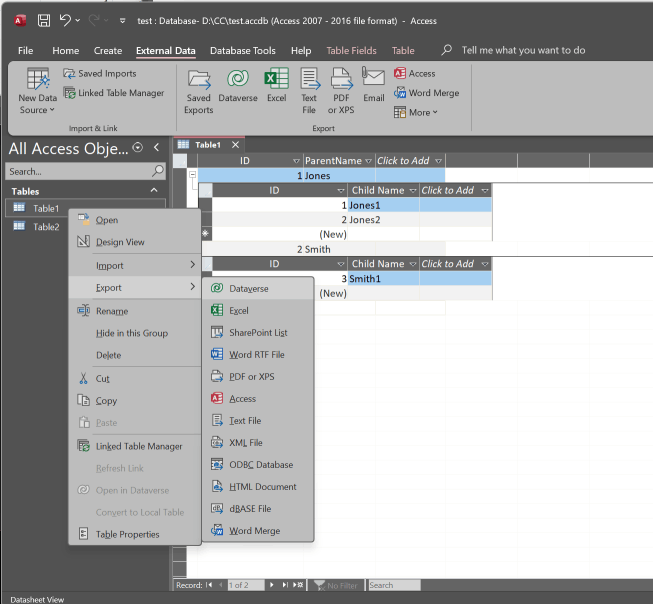This screenshot has height=604, width=653.
Task: Open the navigation pane options dropdown
Action: [137, 147]
